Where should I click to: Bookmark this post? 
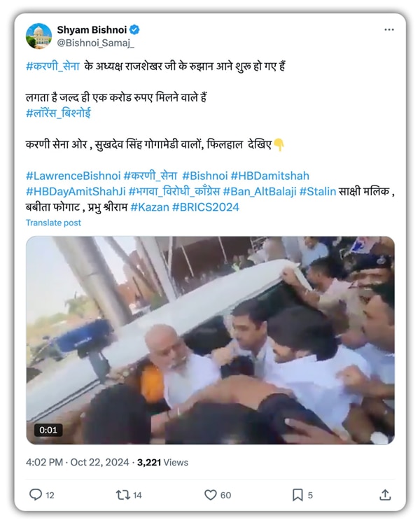[297, 495]
